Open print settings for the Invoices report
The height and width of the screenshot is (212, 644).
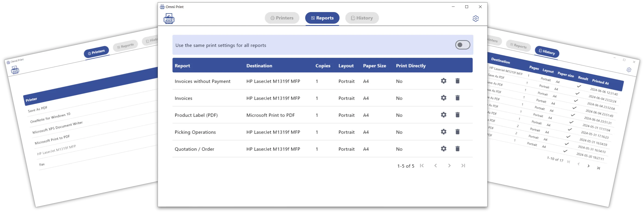click(x=443, y=98)
